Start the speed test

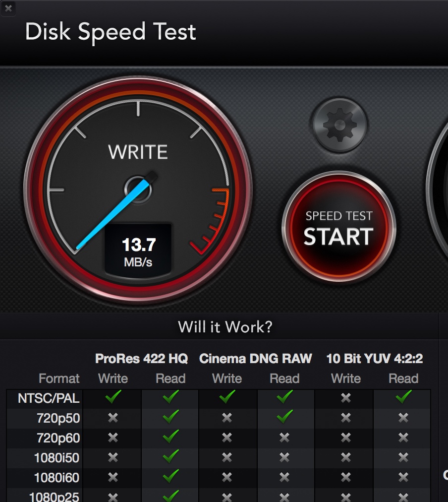pyautogui.click(x=339, y=228)
